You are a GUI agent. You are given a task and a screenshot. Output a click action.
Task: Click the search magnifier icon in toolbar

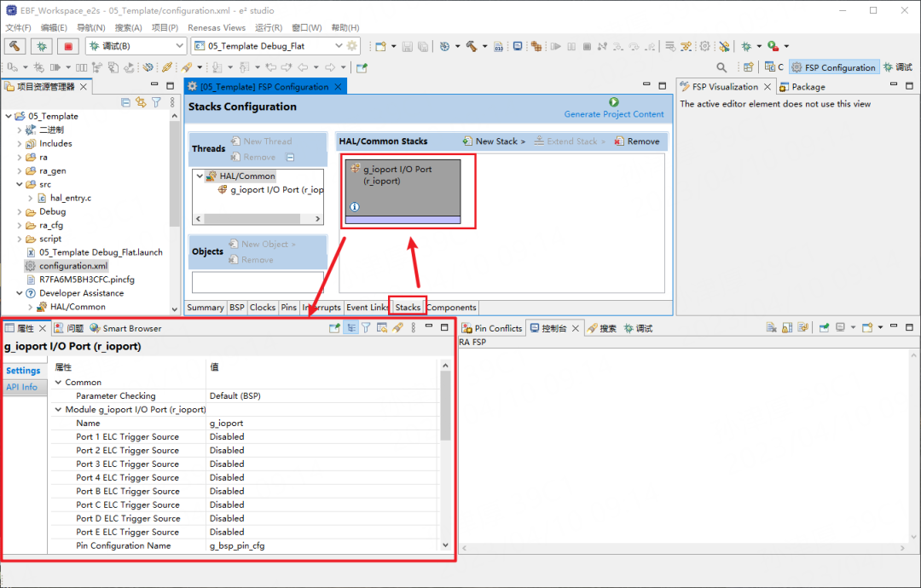[x=721, y=67]
